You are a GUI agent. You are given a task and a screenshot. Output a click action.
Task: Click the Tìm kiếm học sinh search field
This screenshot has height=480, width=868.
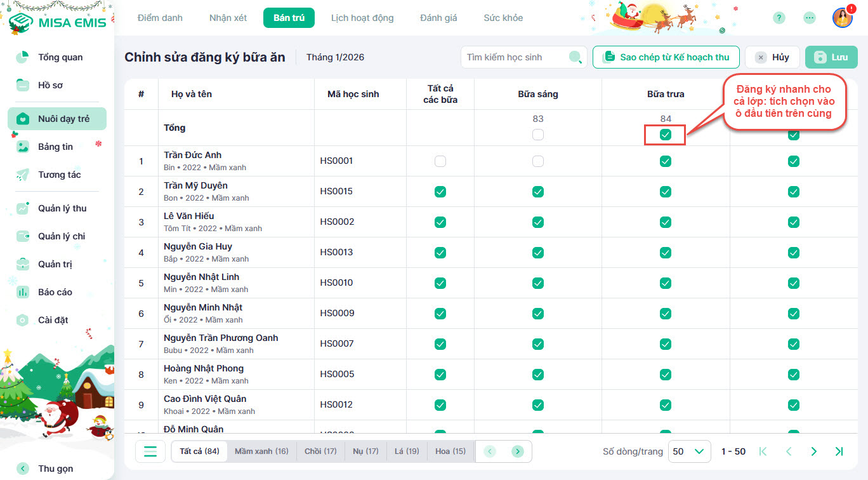(514, 57)
